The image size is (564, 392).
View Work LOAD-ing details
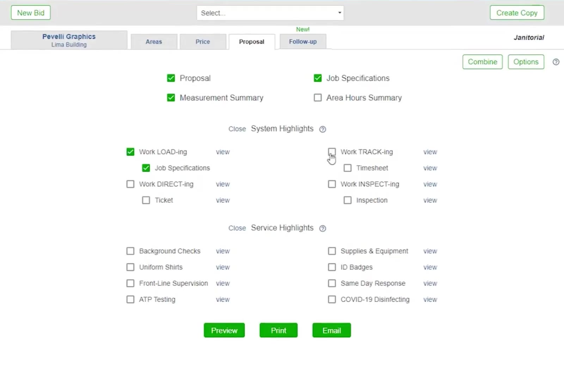(223, 152)
